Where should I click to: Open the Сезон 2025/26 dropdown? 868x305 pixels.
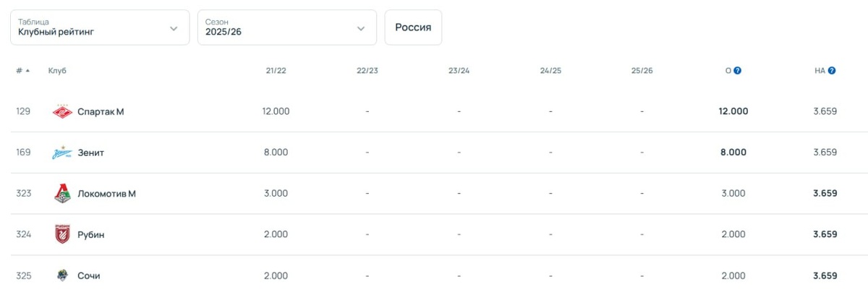click(x=286, y=27)
